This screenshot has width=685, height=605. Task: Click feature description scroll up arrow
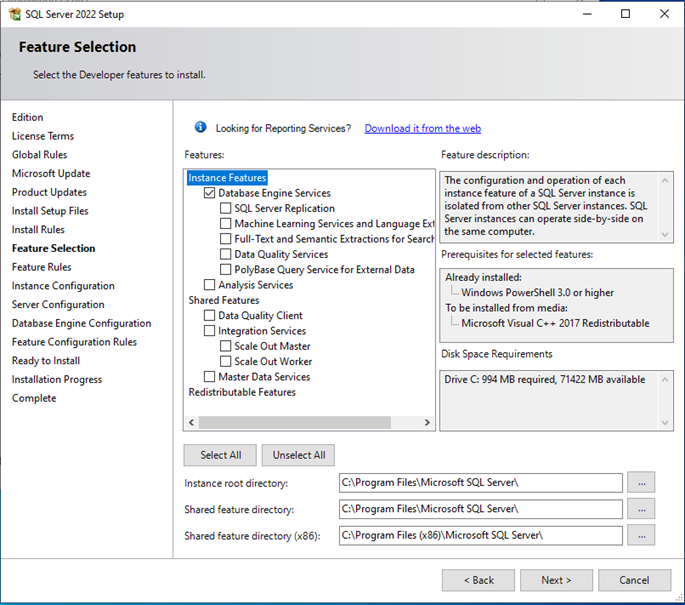click(x=665, y=180)
